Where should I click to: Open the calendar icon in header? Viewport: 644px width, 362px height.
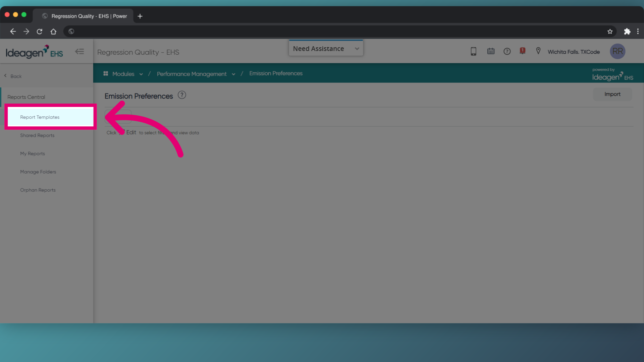tap(491, 51)
